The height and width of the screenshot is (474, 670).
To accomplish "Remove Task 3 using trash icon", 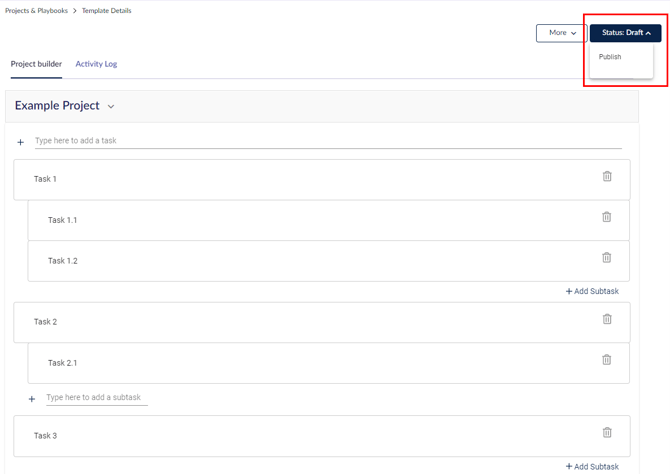I will click(606, 433).
